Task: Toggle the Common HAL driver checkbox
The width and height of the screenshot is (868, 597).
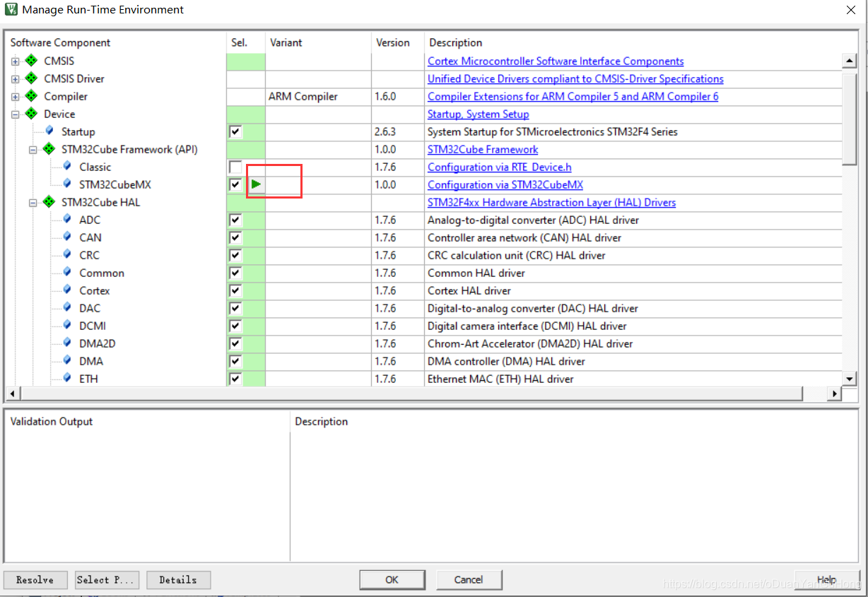Action: [x=235, y=273]
